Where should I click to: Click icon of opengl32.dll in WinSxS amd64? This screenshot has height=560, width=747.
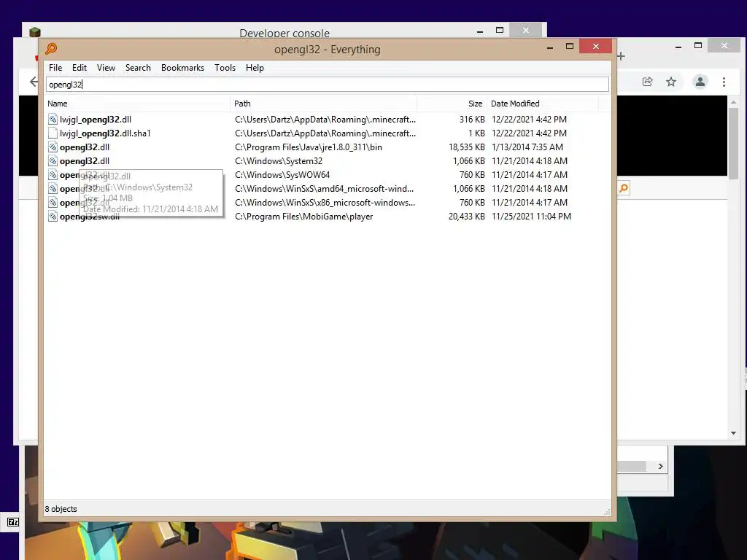53,189
